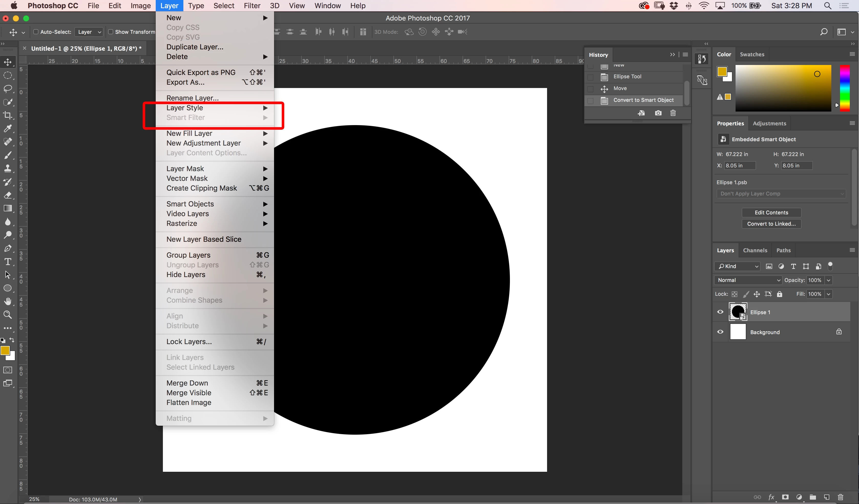
Task: Click the X position input field
Action: click(x=740, y=166)
